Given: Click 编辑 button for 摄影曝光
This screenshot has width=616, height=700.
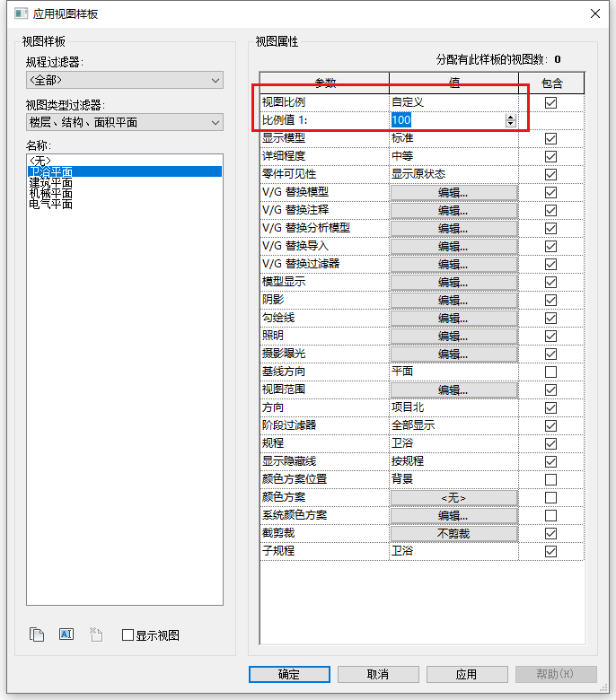Looking at the screenshot, I should coord(453,354).
